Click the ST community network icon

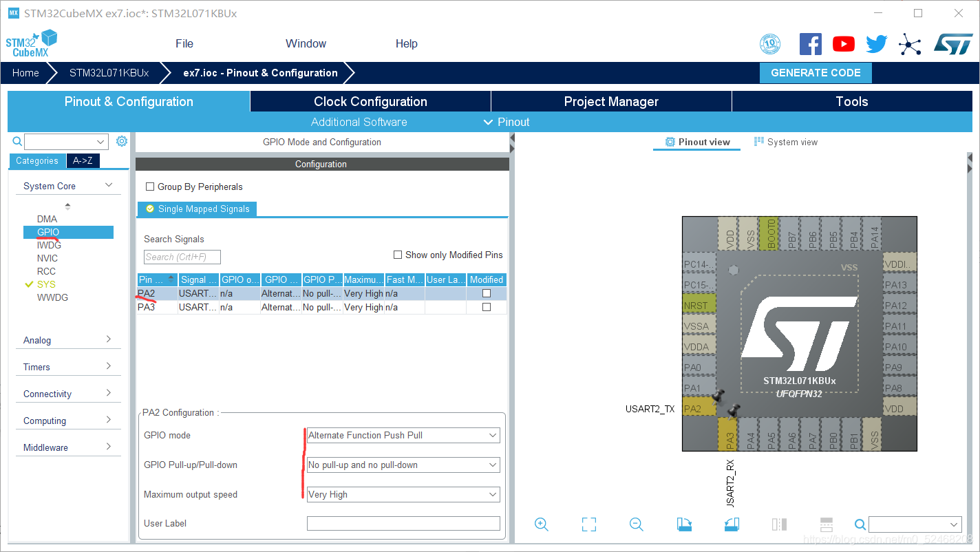(910, 45)
